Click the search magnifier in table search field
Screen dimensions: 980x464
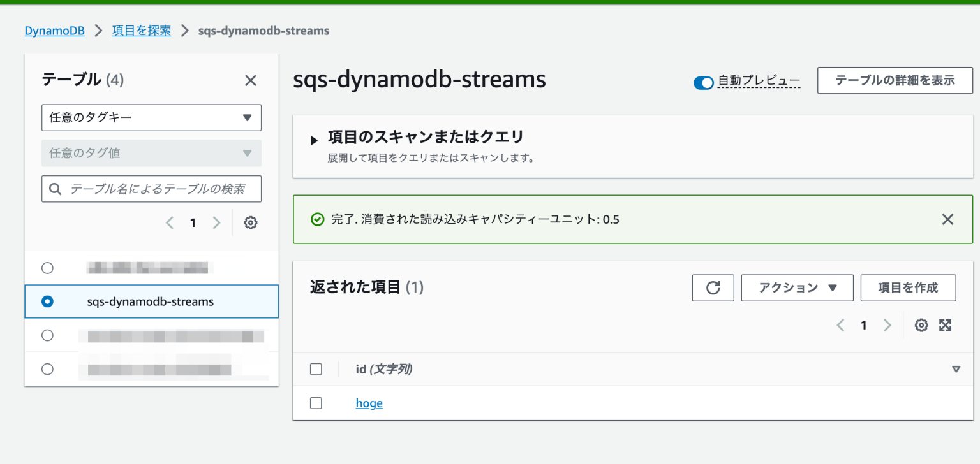(x=54, y=189)
